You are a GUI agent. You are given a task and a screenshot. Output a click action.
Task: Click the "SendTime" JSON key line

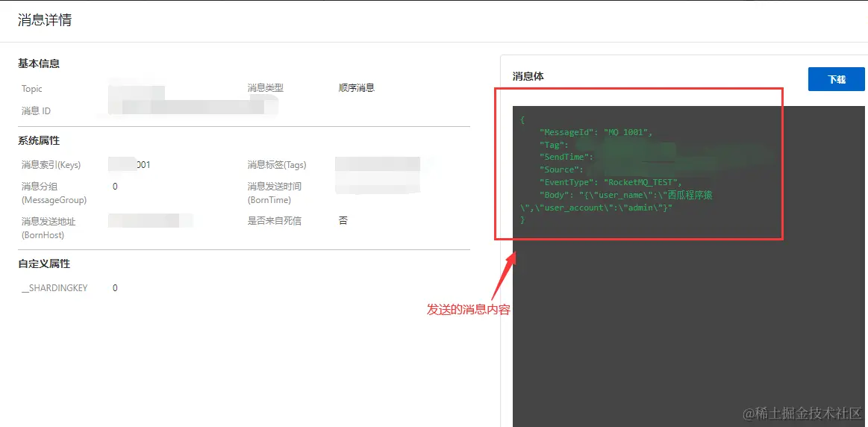pos(566,157)
